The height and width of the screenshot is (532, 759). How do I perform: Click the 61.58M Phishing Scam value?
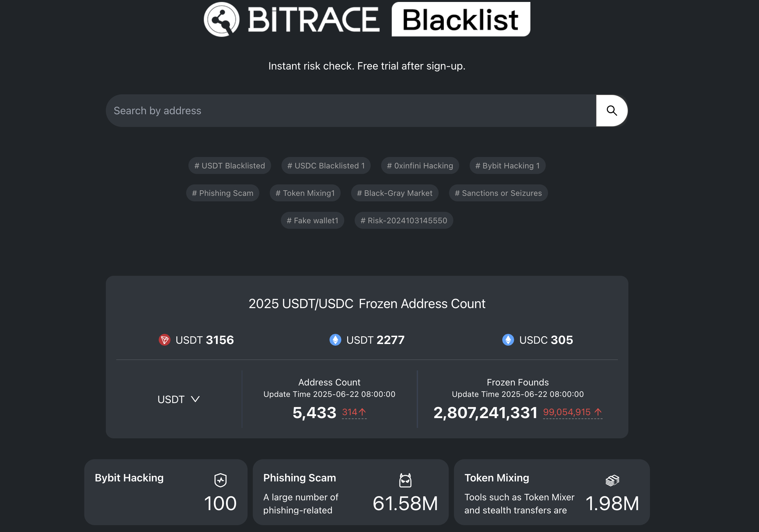pyautogui.click(x=405, y=503)
